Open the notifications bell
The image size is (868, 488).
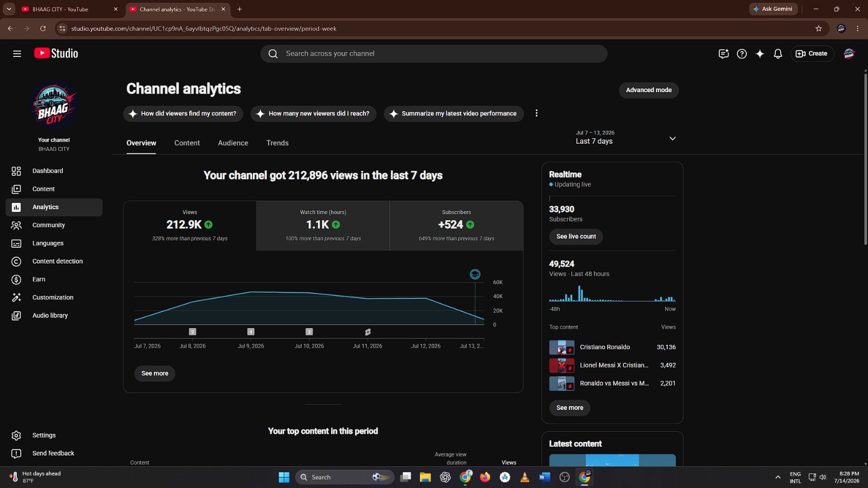tap(778, 54)
